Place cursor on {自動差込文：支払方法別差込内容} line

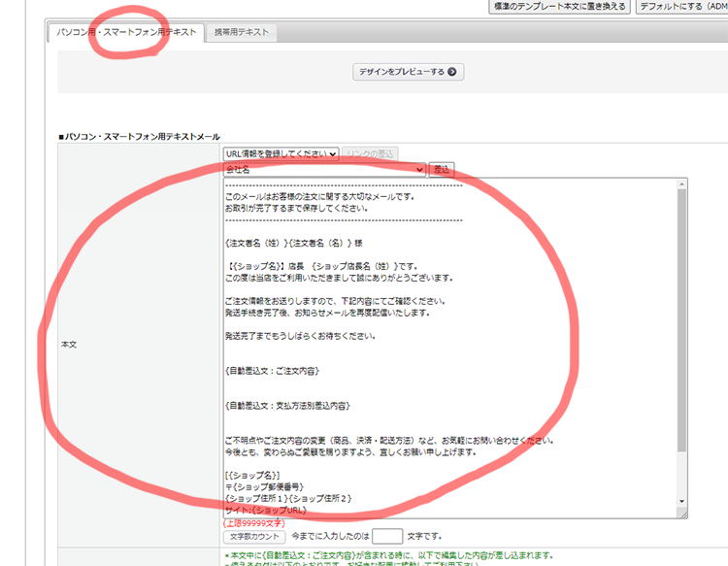click(x=287, y=405)
